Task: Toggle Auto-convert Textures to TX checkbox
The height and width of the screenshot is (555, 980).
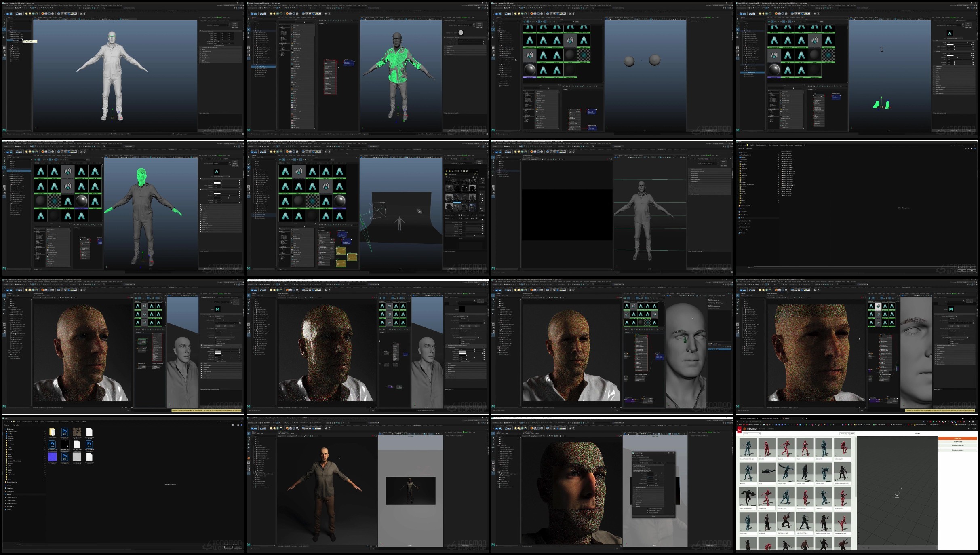Action: click(x=648, y=509)
